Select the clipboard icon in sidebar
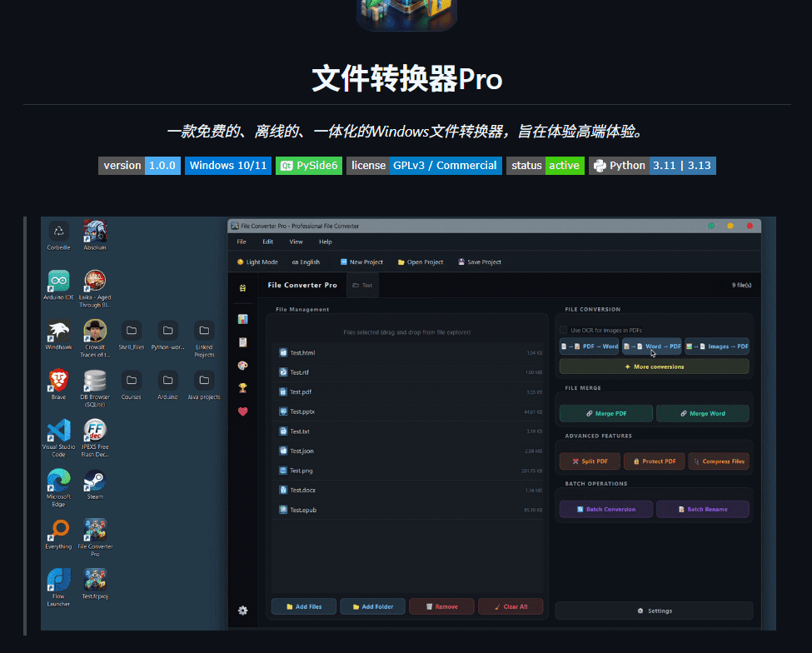The height and width of the screenshot is (653, 812). click(242, 341)
